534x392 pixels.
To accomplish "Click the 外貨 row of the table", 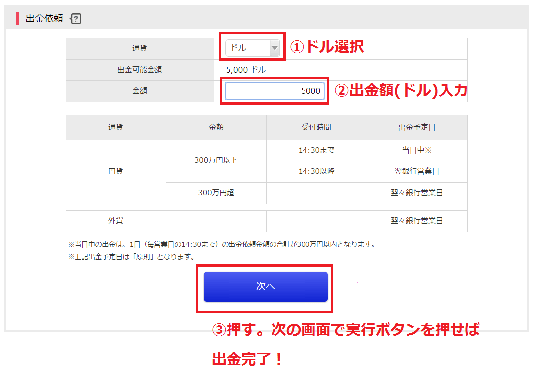I will [115, 221].
